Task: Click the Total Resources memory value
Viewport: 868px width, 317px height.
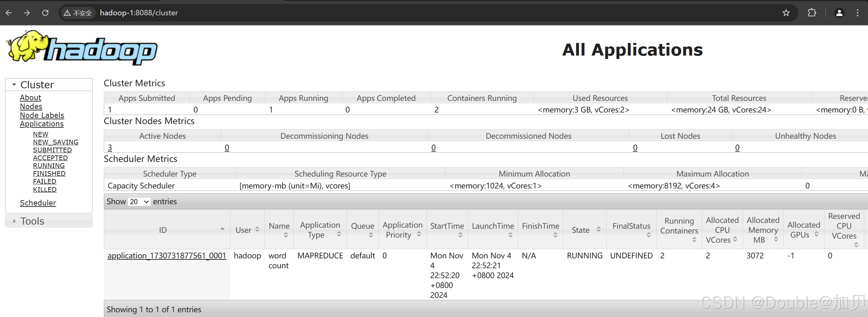Action: [721, 110]
